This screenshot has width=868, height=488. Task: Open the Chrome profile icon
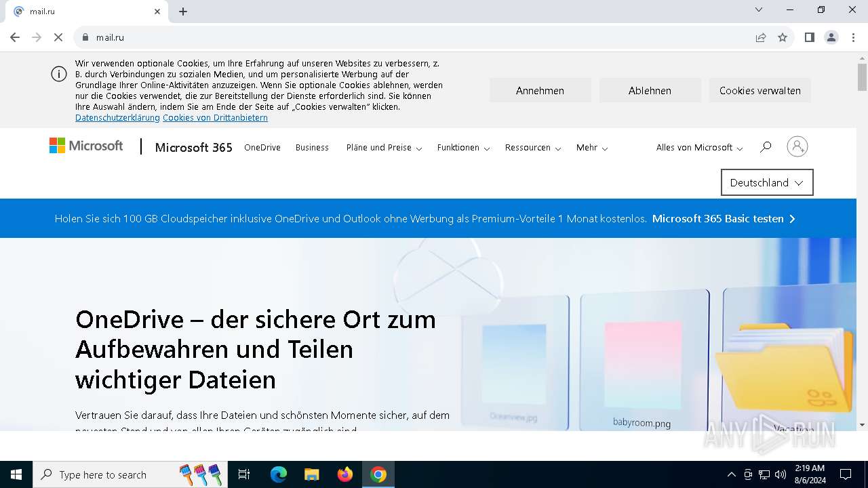click(x=831, y=37)
